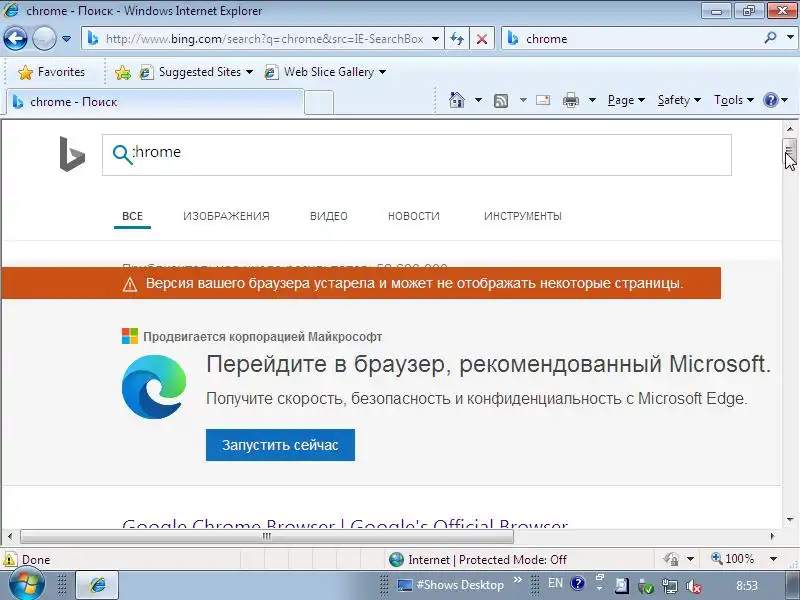Click the status bar security padlock icon
Image resolution: width=800 pixels, height=600 pixels.
671,560
